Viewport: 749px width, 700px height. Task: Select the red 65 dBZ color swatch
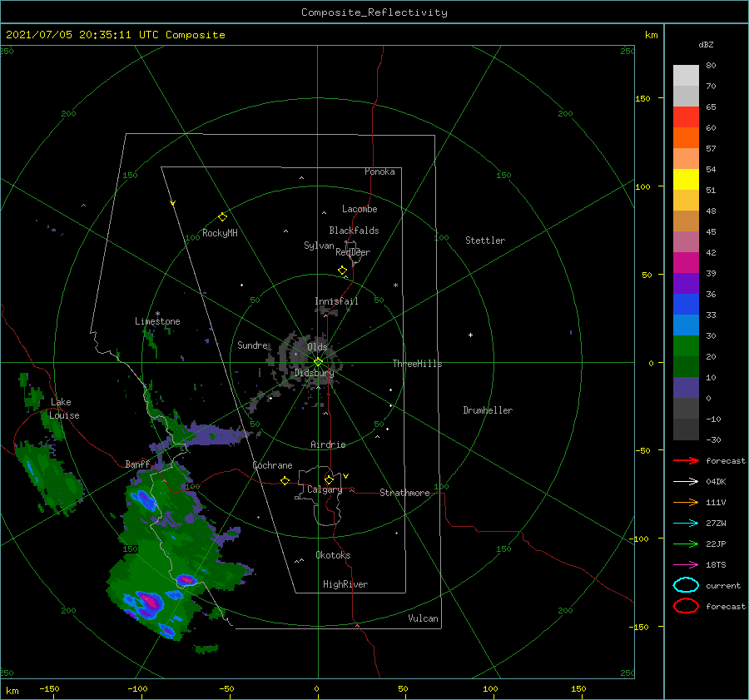[x=686, y=117]
